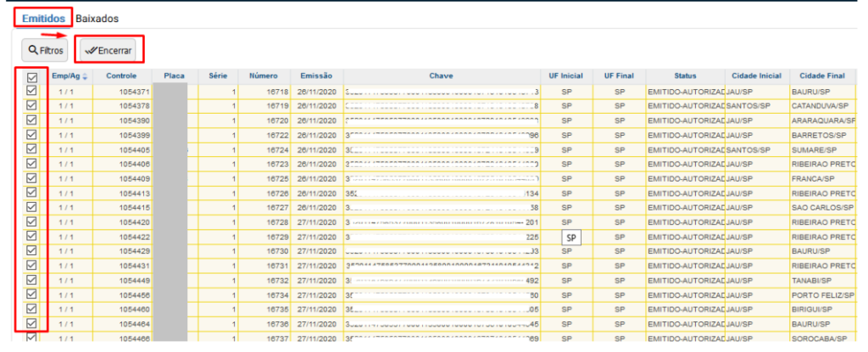
Task: Click the Número cell 16722
Action: [x=269, y=135]
